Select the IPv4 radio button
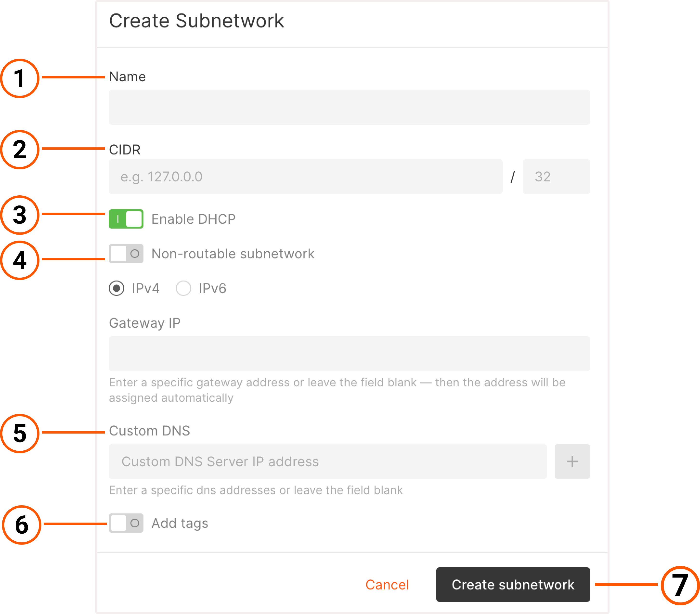The width and height of the screenshot is (700, 614). 117,288
